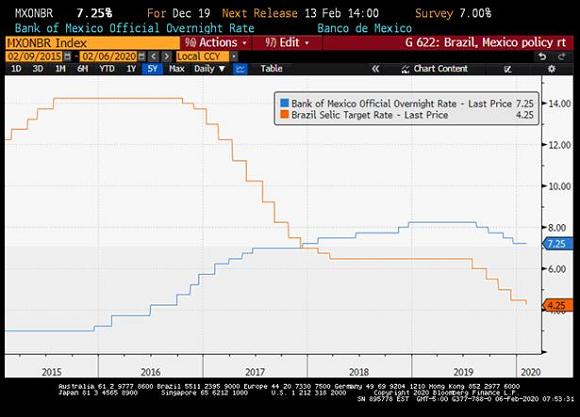Open the end date calendar picker
The image size is (580, 417).
[x=142, y=57]
